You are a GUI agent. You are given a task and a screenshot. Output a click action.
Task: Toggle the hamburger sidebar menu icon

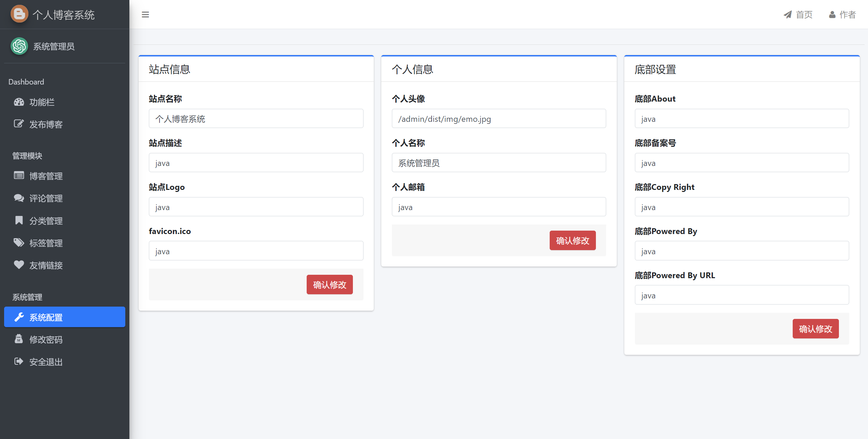click(145, 14)
